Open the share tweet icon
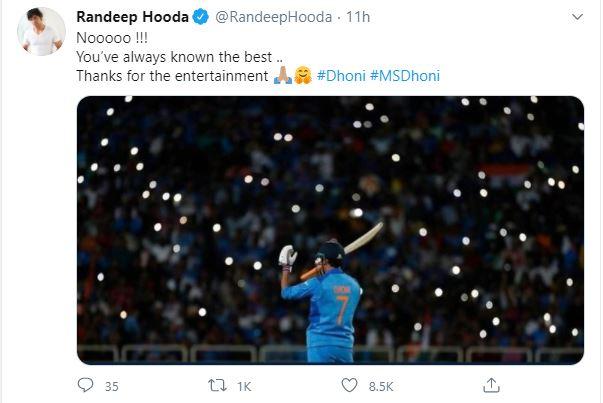 pyautogui.click(x=491, y=385)
